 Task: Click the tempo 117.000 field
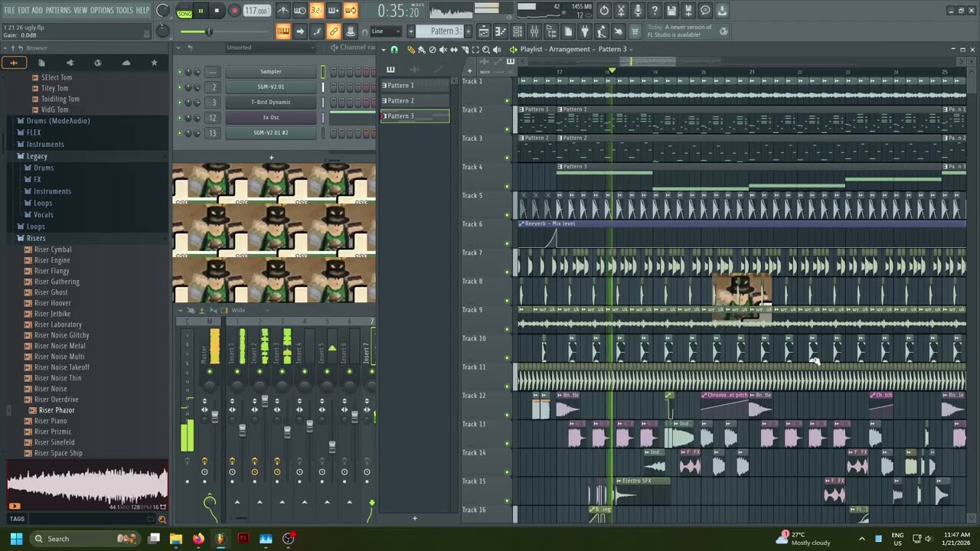point(256,11)
